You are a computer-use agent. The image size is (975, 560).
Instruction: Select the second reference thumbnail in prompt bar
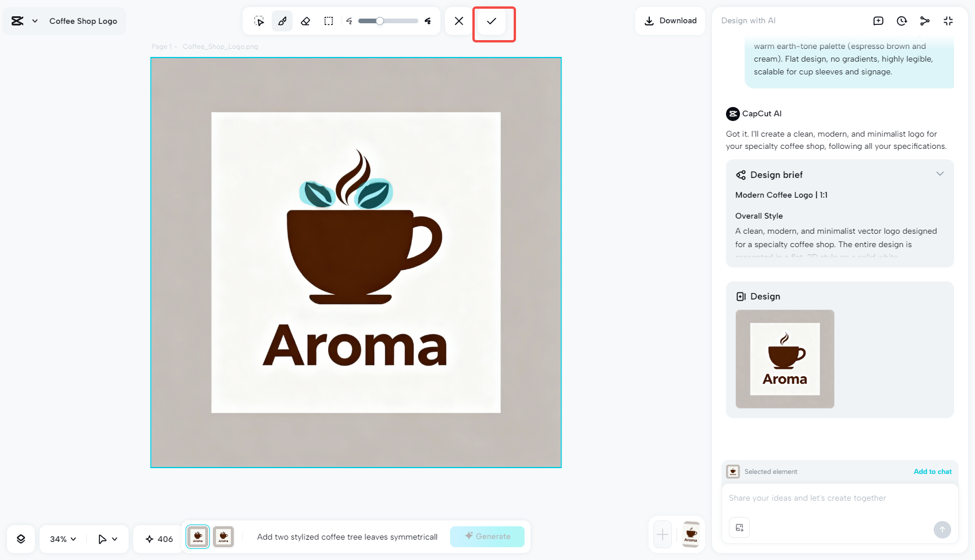click(223, 537)
